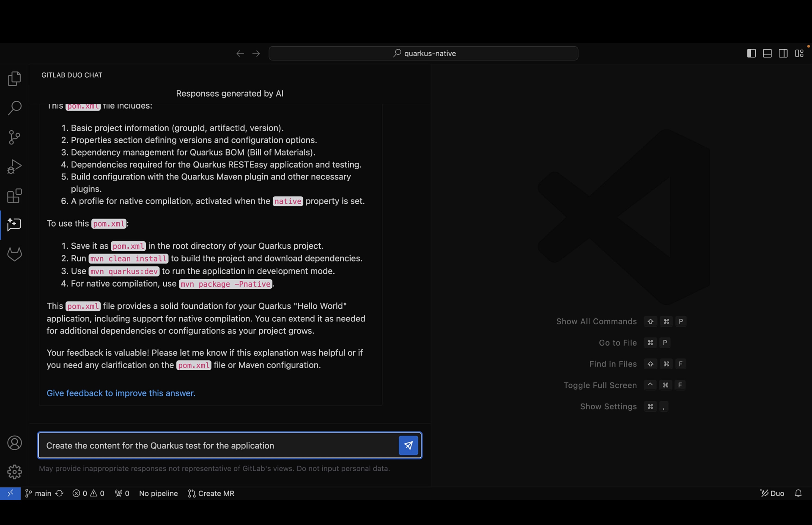Open Customize Layout icon

click(799, 53)
